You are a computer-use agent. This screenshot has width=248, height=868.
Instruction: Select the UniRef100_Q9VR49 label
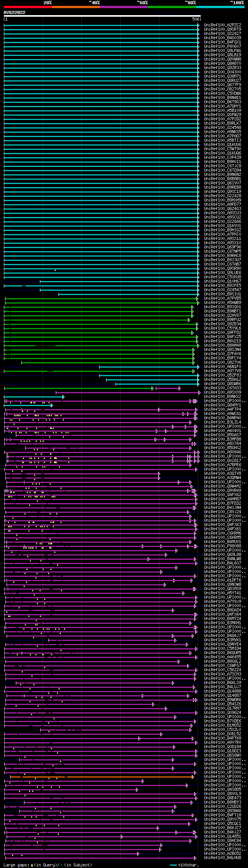coord(222,490)
